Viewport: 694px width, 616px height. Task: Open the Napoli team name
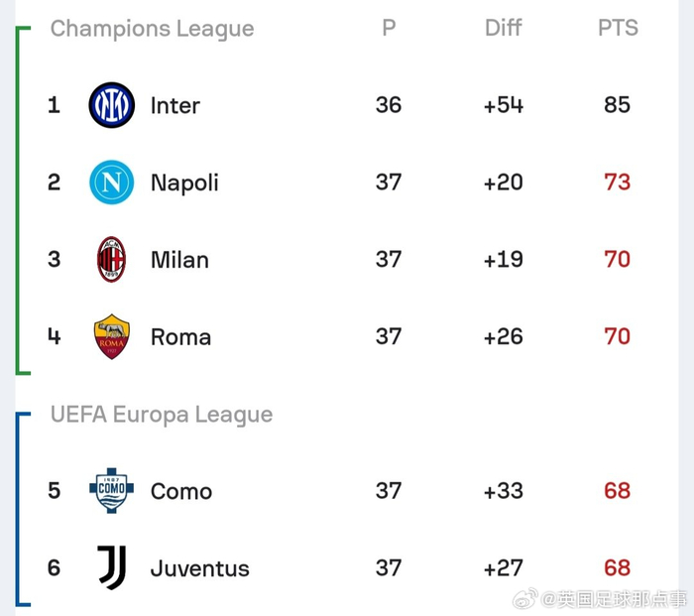(x=184, y=183)
